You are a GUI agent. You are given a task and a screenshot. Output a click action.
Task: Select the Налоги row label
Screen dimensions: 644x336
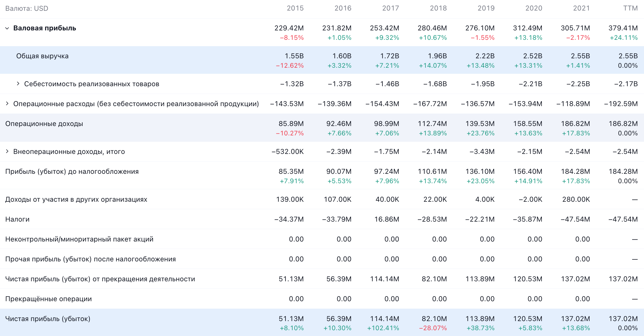click(x=17, y=219)
